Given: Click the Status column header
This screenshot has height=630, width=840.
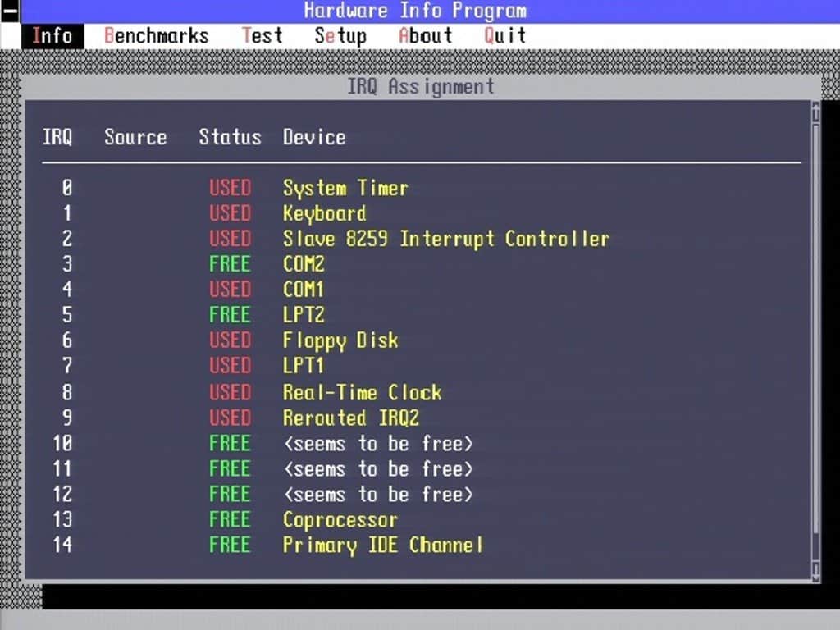Looking at the screenshot, I should (x=230, y=137).
